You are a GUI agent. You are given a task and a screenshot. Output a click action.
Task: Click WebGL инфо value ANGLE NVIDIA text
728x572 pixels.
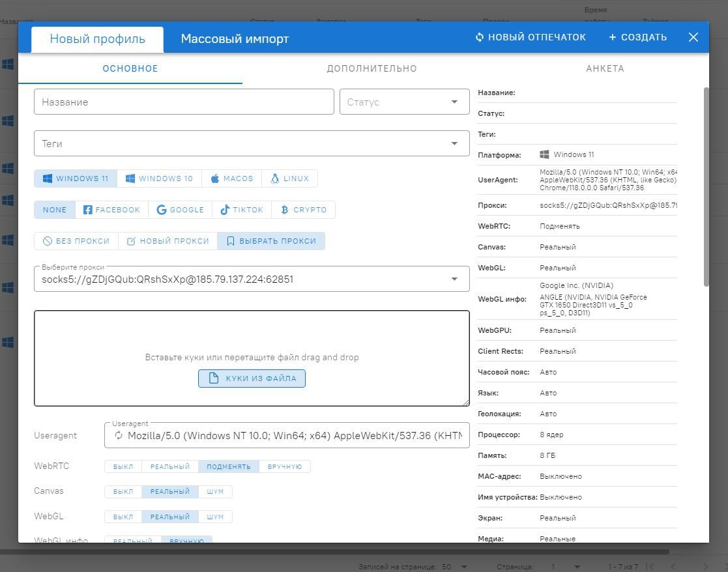pyautogui.click(x=593, y=305)
